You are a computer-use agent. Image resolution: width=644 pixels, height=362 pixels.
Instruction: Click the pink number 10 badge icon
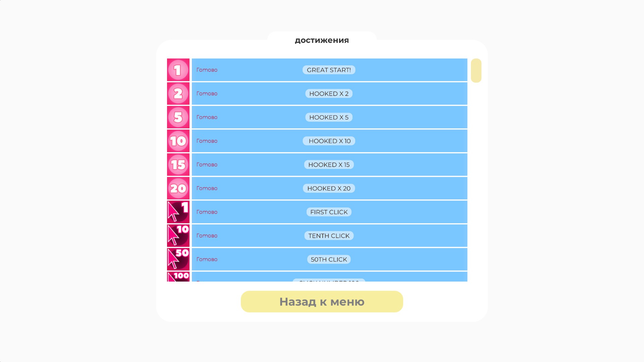pos(178,141)
